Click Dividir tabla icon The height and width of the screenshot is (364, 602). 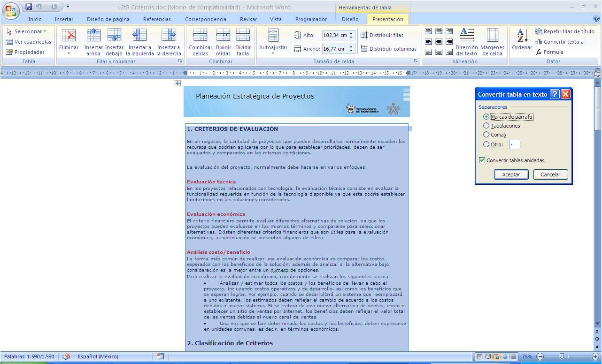point(243,36)
